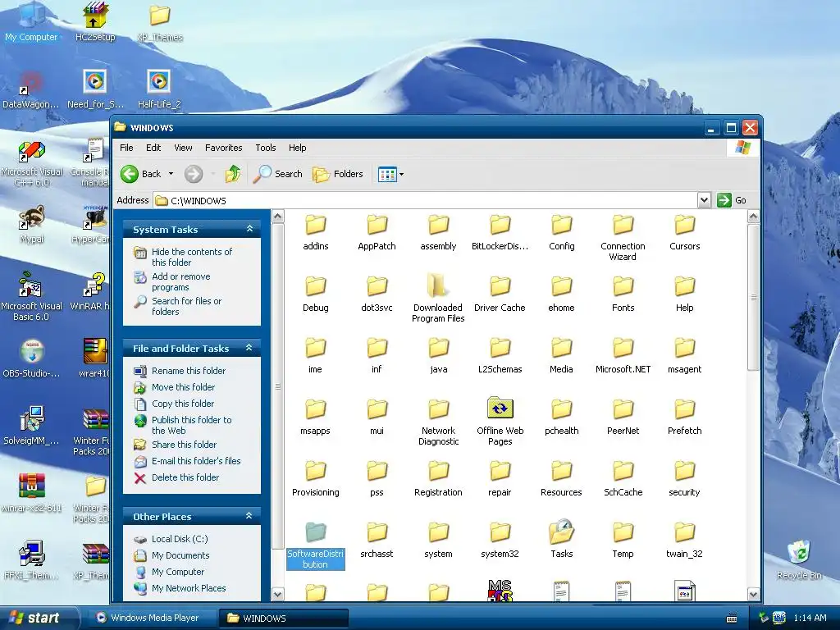Select Need_for_S... video on desktop

tap(95, 89)
